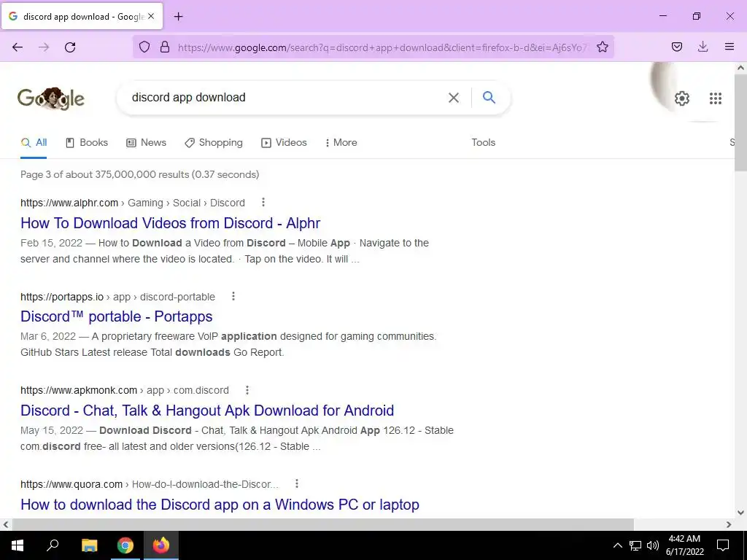Open the tracking protection shield icon
Screen dimensions: 747x560
point(144,47)
